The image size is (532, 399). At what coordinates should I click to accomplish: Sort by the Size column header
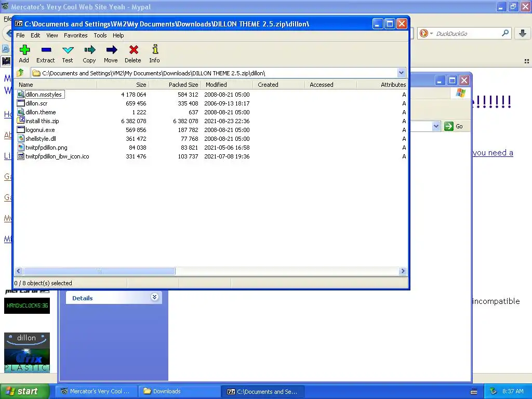click(x=123, y=85)
